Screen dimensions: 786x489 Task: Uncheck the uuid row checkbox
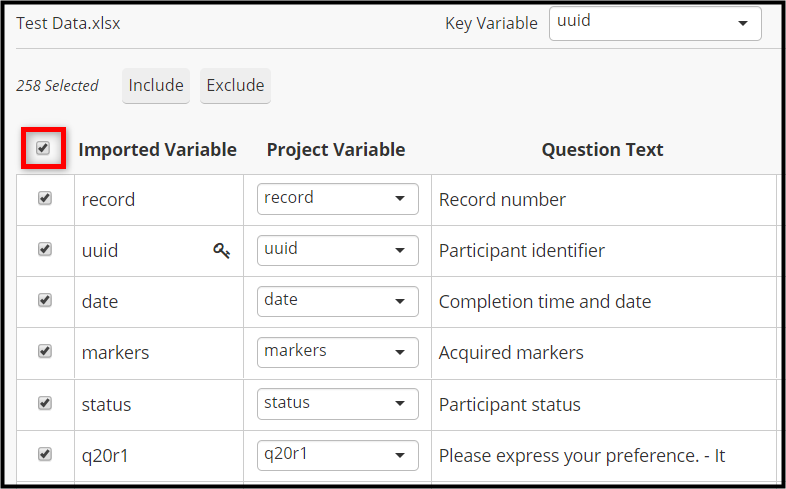coord(45,249)
